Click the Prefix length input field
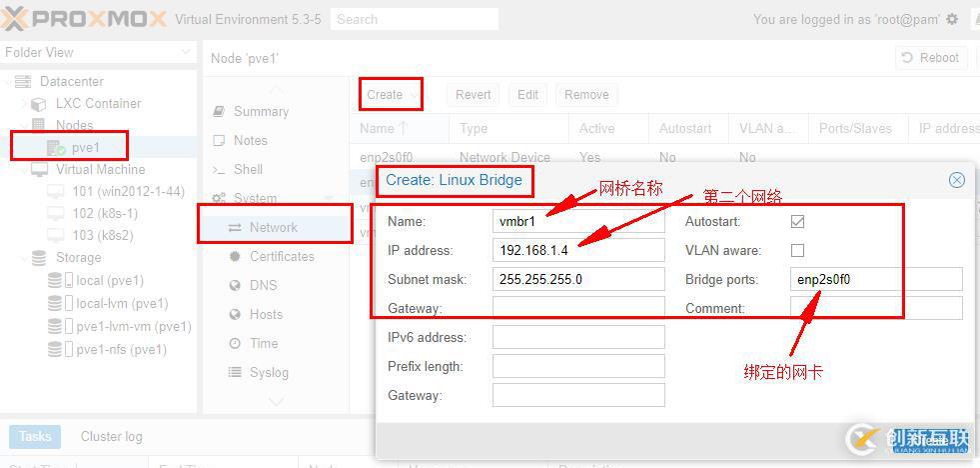The width and height of the screenshot is (980, 468). pyautogui.click(x=578, y=366)
